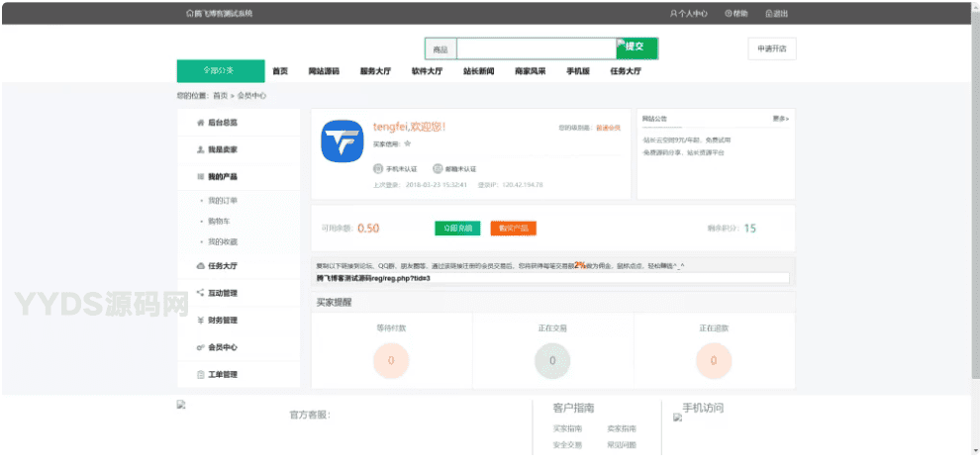Click the blue TF avatar logo
The width and height of the screenshot is (980, 467).
(x=342, y=141)
